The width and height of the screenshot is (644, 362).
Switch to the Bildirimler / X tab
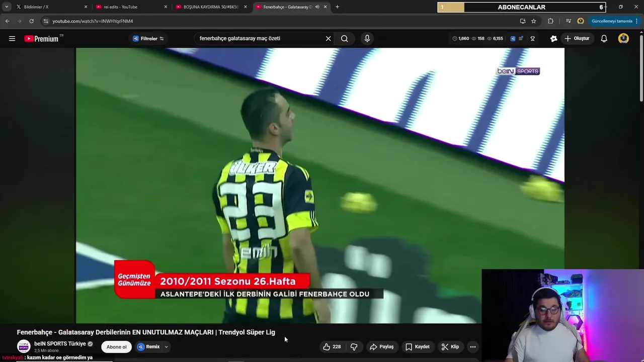pos(50,7)
